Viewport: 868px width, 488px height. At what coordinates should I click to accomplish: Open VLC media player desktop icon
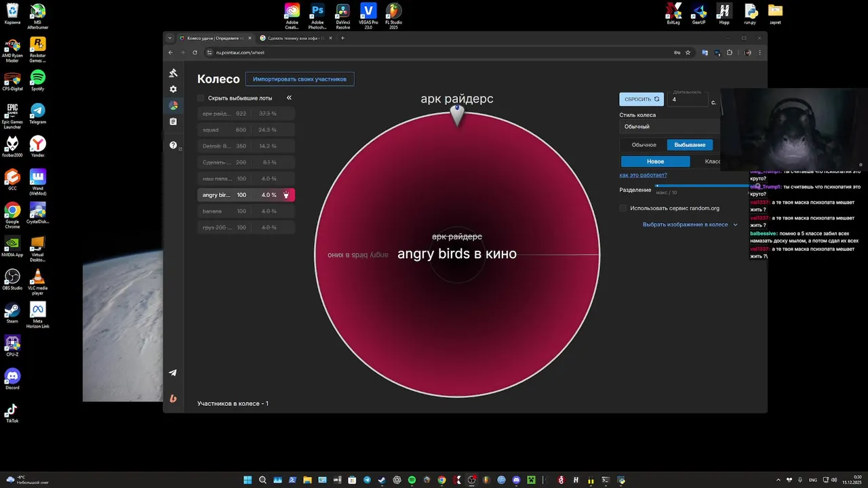38,281
